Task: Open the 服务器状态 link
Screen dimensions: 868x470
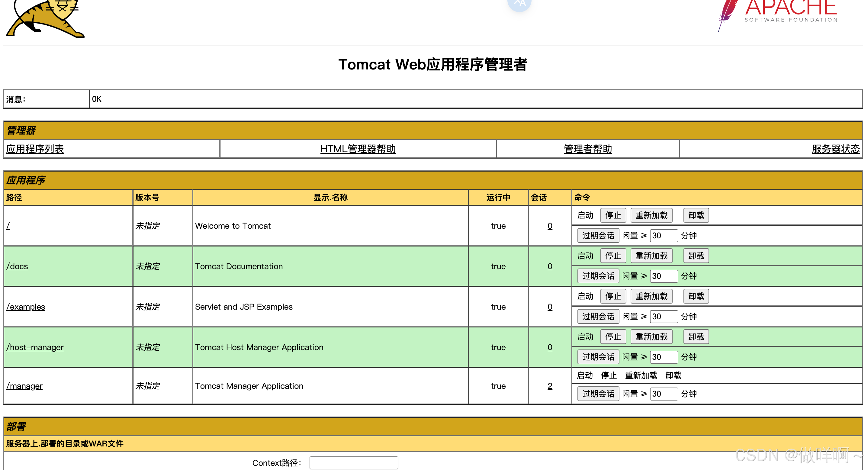Action: 836,149
